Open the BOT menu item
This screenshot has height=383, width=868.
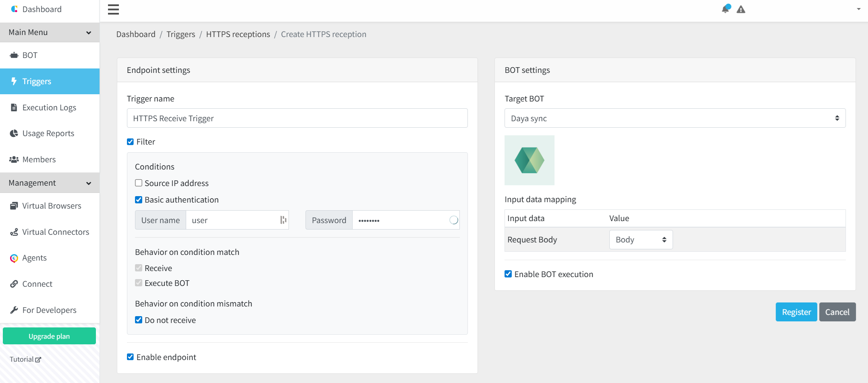(x=50, y=55)
